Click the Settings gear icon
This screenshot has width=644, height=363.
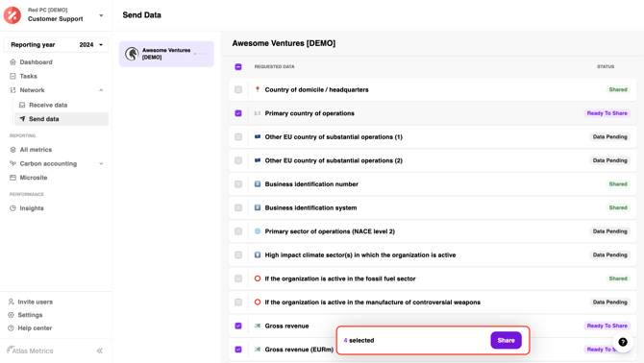pyautogui.click(x=12, y=315)
